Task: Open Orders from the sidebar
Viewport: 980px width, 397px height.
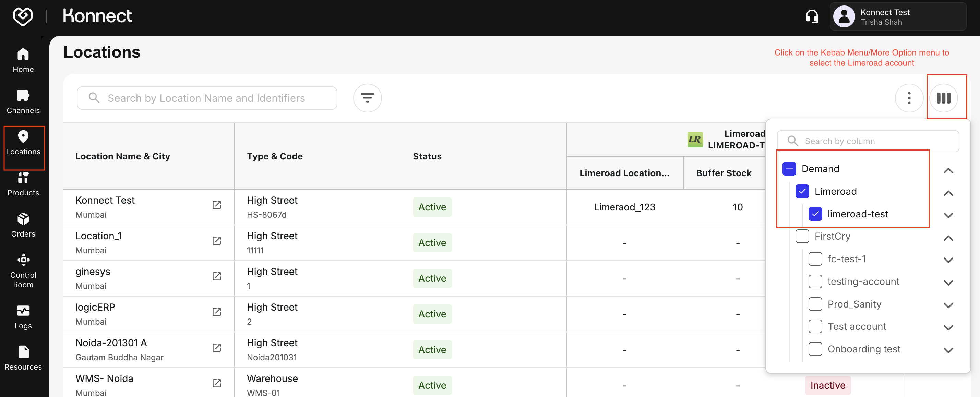Action: (23, 225)
